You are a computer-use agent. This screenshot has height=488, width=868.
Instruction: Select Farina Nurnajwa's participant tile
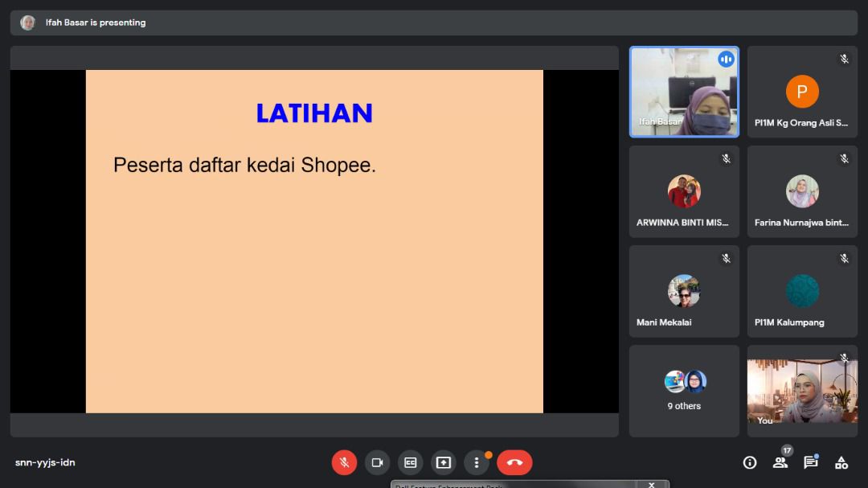point(802,191)
